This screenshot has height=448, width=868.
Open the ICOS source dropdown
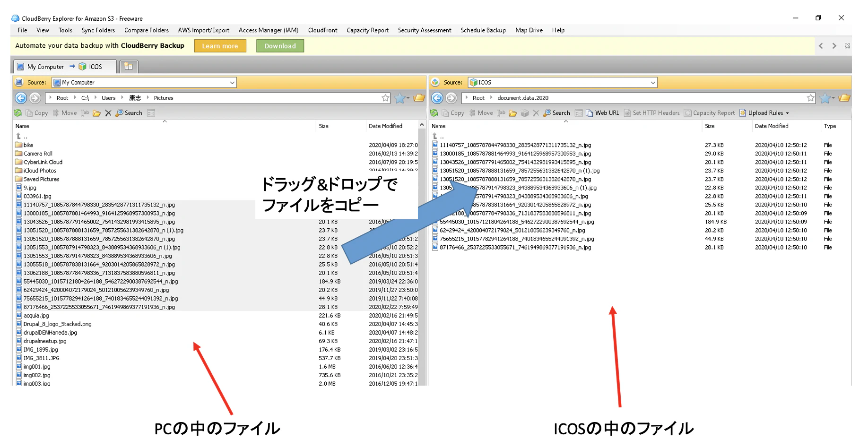[x=653, y=83]
